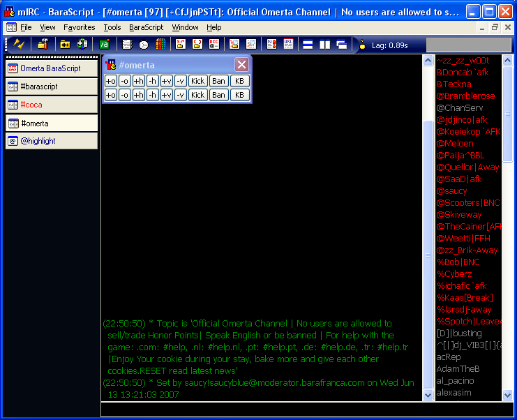Image resolution: width=517 pixels, height=420 pixels.
Task: Open the BaraScript menu
Action: (x=146, y=27)
